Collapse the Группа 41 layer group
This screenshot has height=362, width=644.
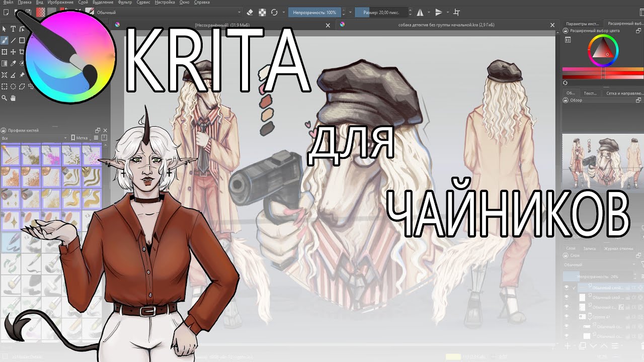click(590, 319)
